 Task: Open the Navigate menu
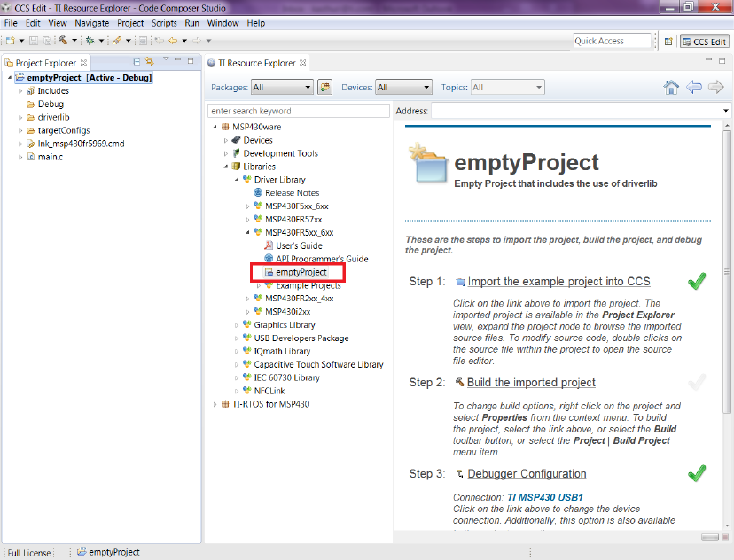pos(92,23)
